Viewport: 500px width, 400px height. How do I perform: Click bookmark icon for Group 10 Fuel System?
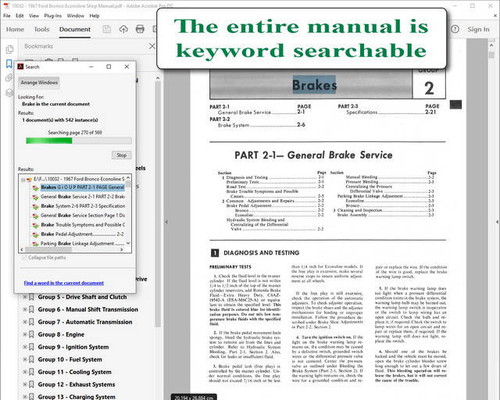coord(32,359)
